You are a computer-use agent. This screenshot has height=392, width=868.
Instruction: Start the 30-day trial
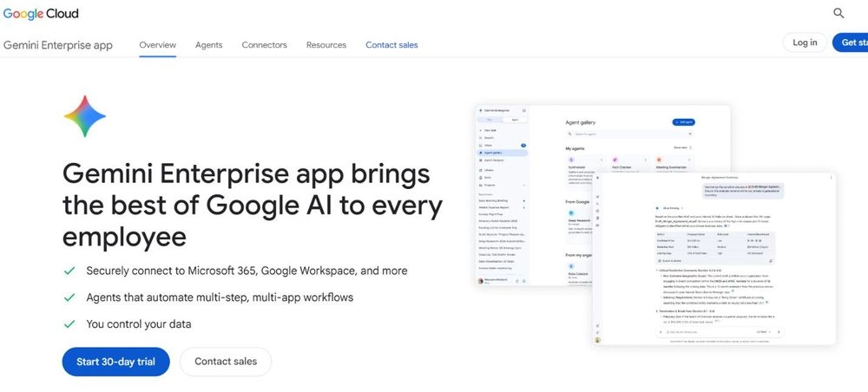[115, 362]
